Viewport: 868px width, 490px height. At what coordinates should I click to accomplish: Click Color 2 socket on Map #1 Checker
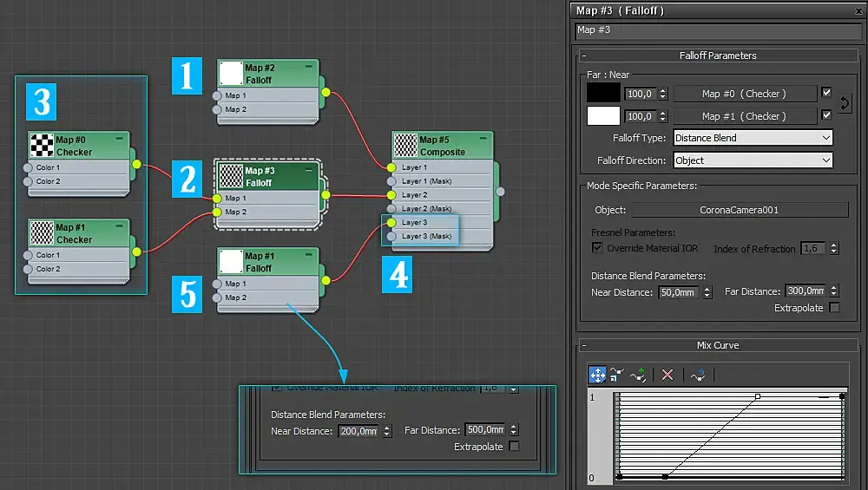(x=28, y=269)
